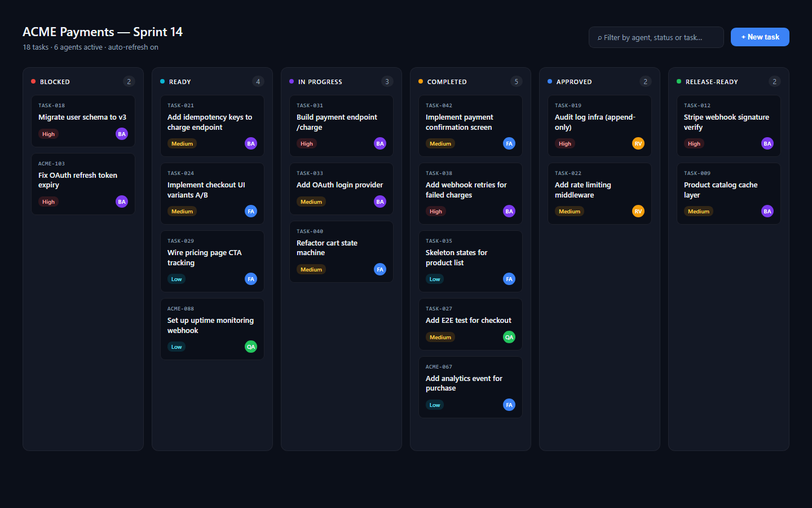812x508 pixels.
Task: Open Add idempotency keys to charge endpoint
Action: point(212,126)
